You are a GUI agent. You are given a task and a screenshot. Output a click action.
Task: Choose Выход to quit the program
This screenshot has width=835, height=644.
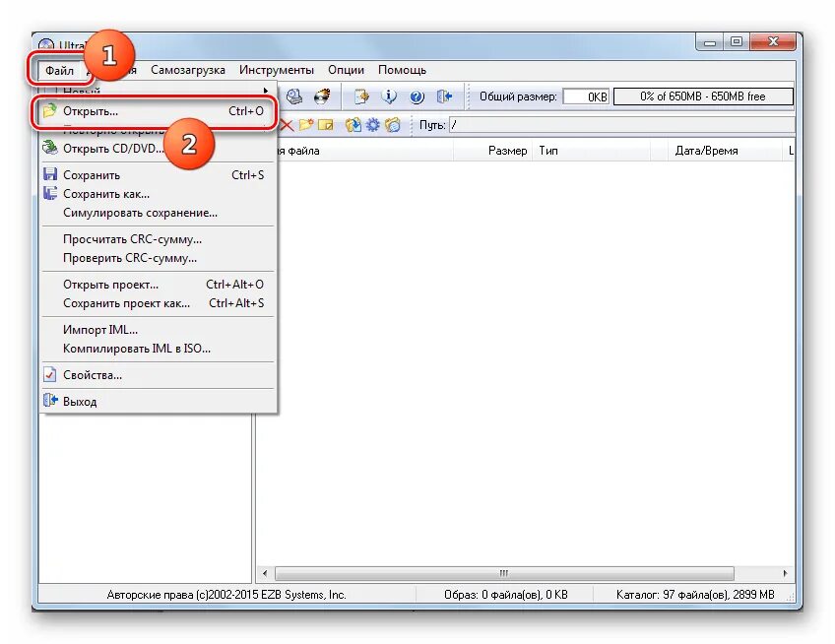click(x=159, y=401)
